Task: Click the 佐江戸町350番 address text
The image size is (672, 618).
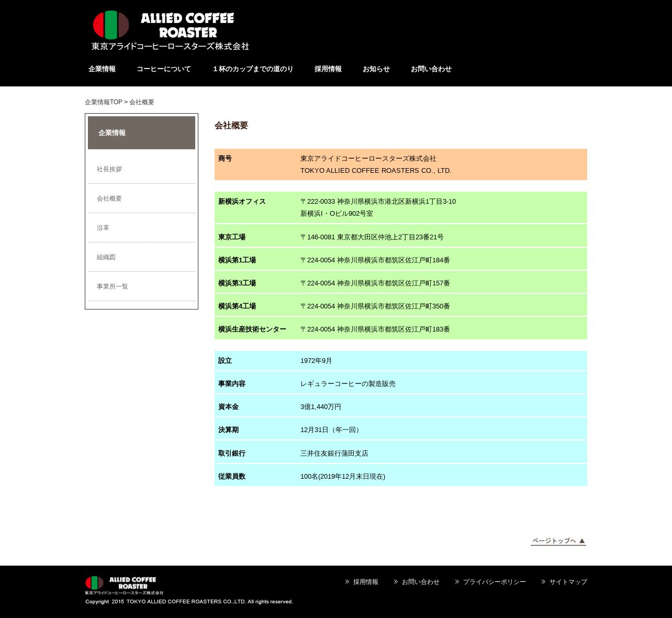Action: coord(375,306)
